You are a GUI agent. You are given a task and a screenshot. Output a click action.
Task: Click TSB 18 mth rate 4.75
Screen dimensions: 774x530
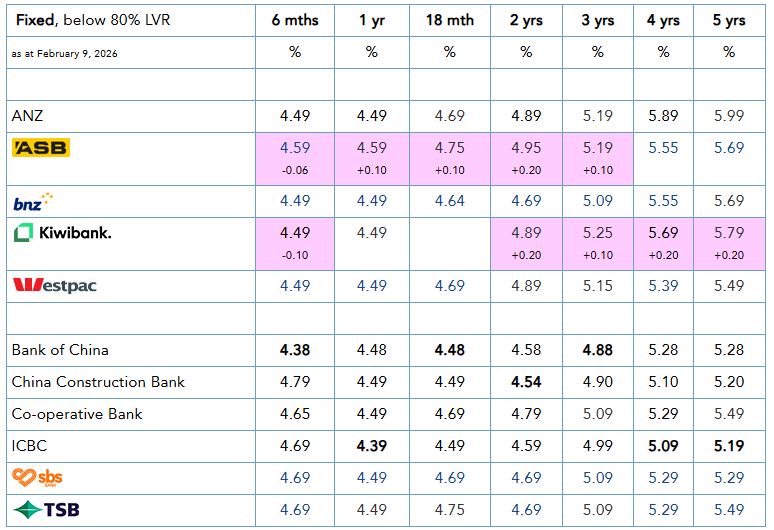(450, 510)
